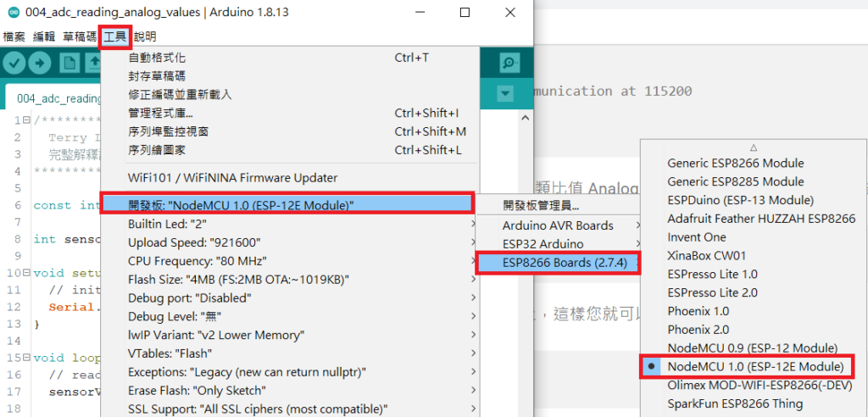
Task: Click the New sketch toolbar icon
Action: pos(70,64)
